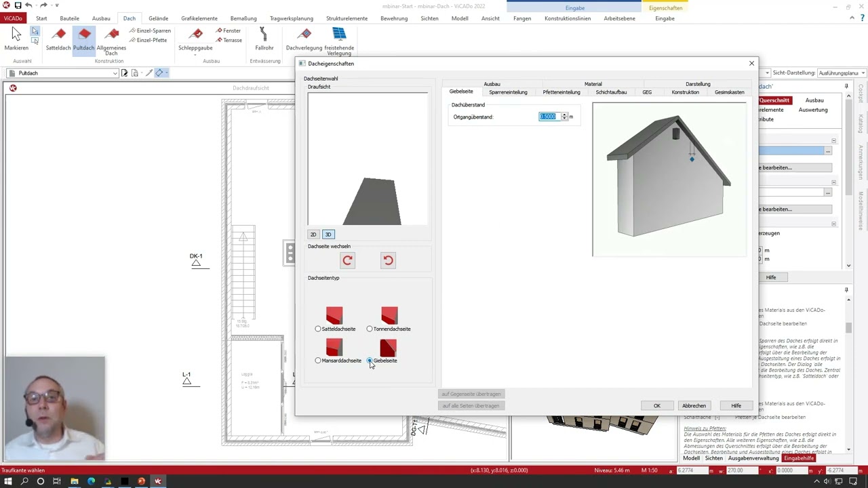Add an Einzel-Pfette purlin
868x488 pixels.
[148, 40]
